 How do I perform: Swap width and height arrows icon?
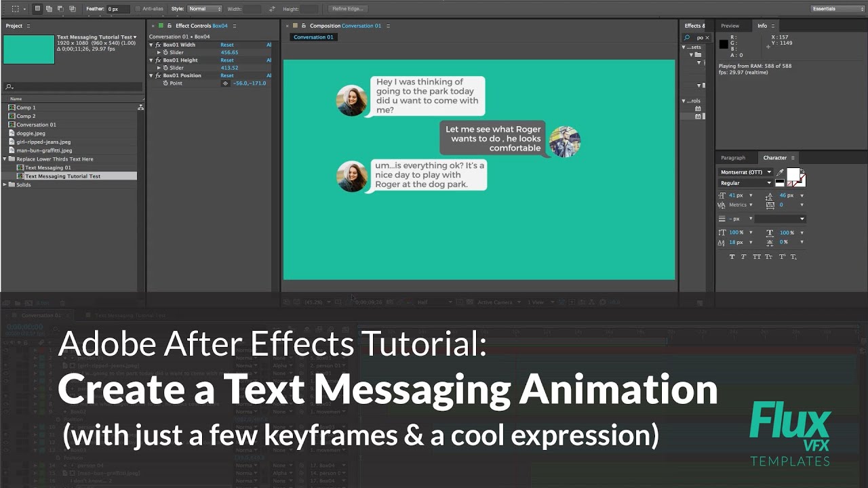tap(272, 9)
